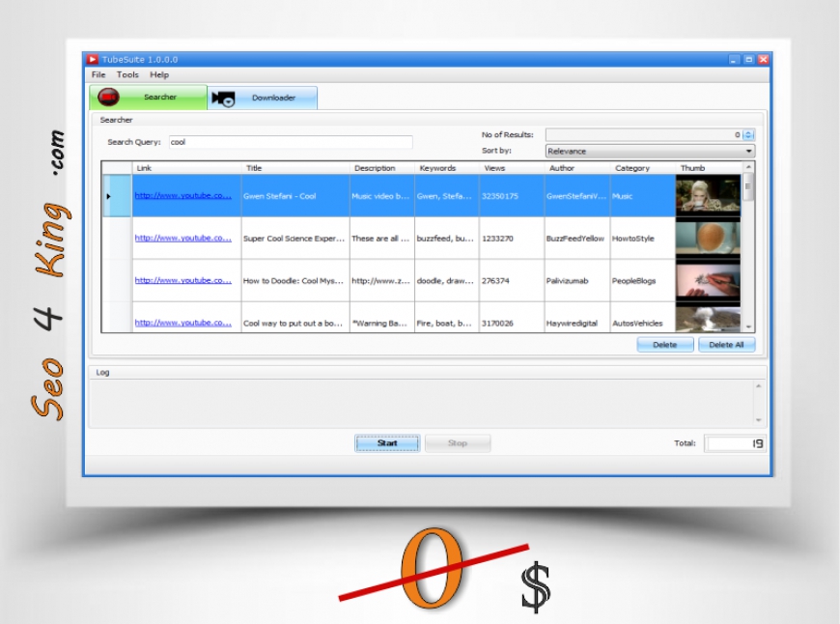Sort table by Description column header
Image resolution: width=840 pixels, height=624 pixels.
(382, 168)
